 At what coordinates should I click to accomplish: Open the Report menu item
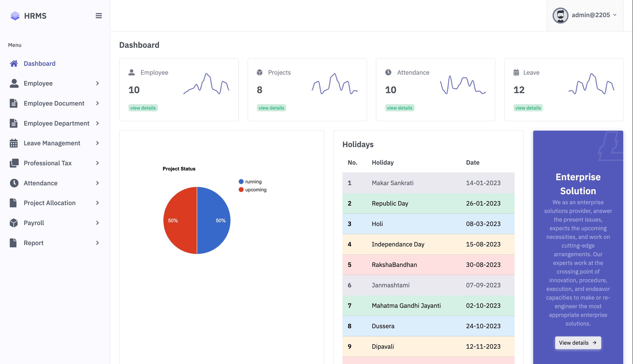tap(34, 243)
